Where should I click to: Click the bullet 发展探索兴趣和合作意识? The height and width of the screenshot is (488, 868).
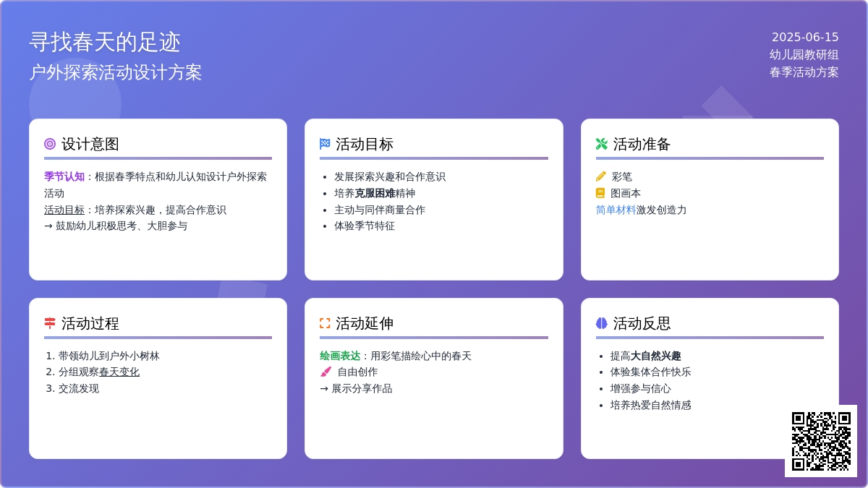[x=390, y=176]
